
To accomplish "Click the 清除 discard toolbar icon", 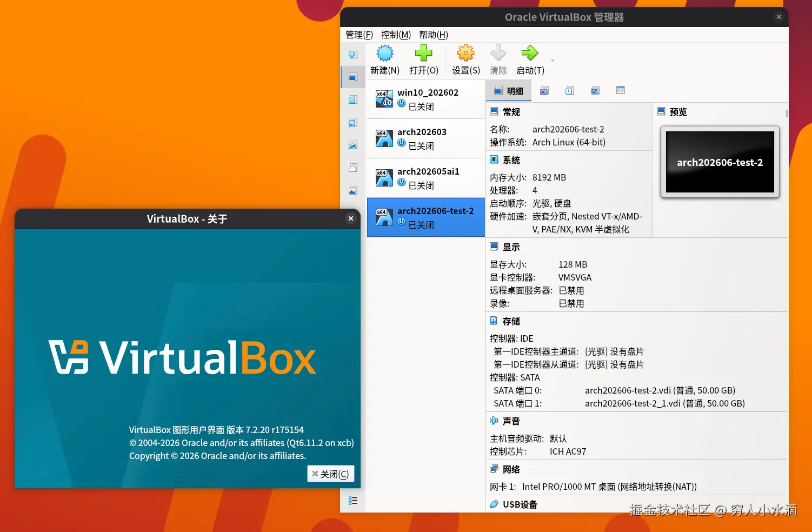I will pyautogui.click(x=498, y=53).
